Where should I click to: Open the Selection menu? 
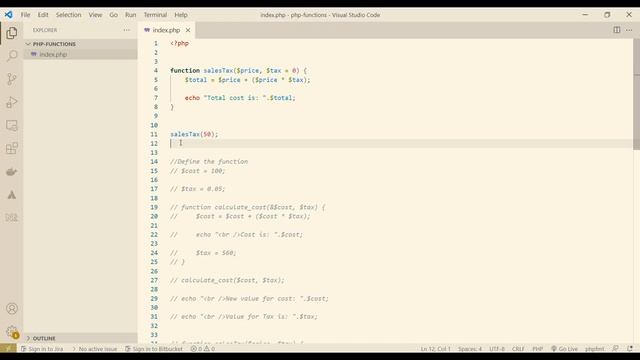(x=69, y=15)
